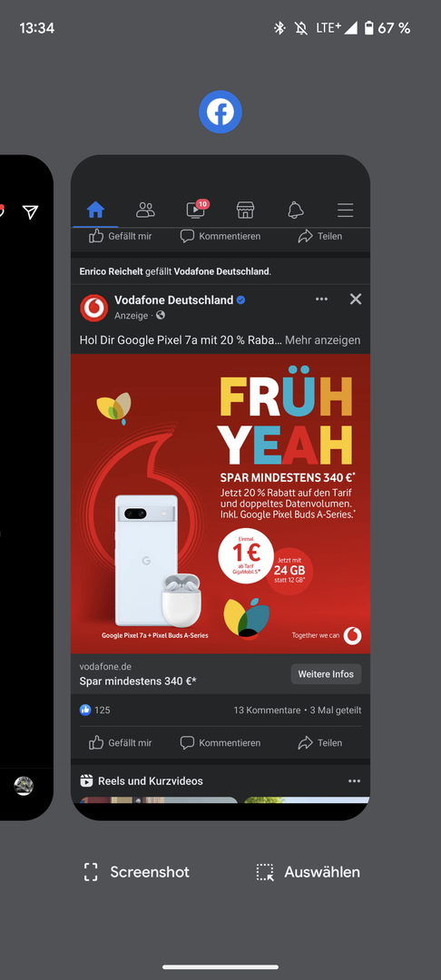Open the notifications bell tab
This screenshot has width=441, height=980.
(x=296, y=210)
